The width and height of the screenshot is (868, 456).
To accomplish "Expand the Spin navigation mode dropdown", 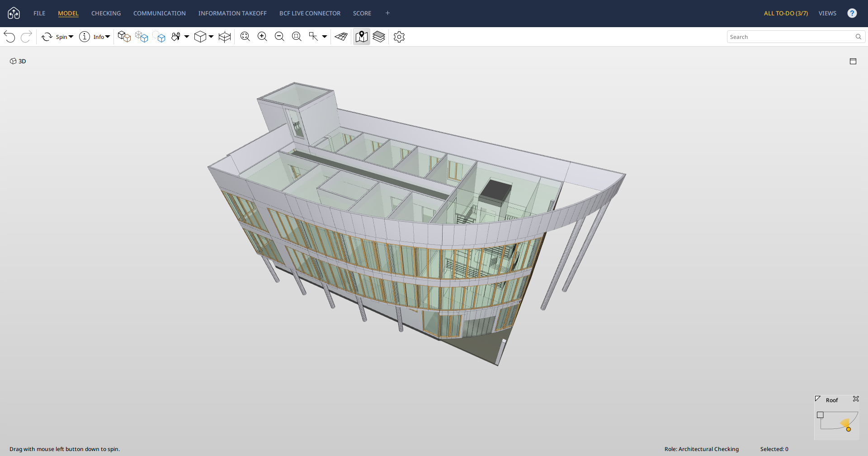I will tap(71, 37).
